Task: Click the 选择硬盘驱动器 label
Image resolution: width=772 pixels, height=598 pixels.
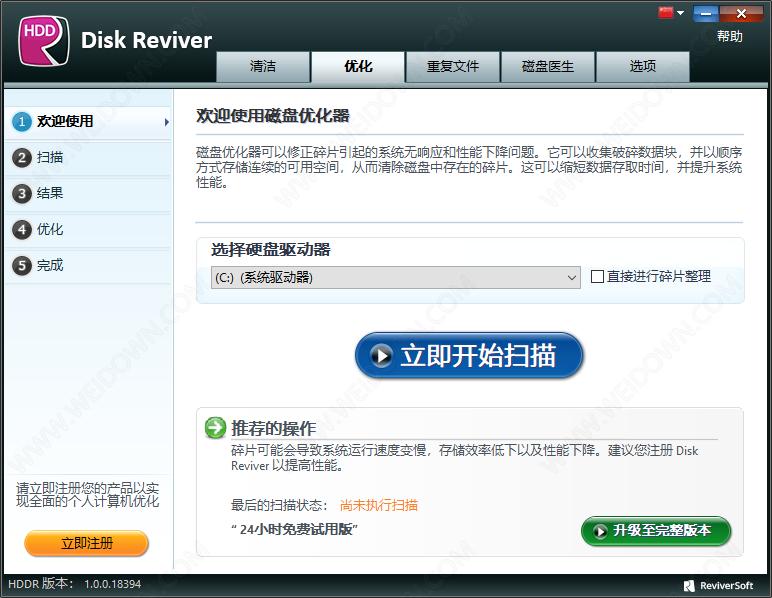Action: click(x=271, y=250)
